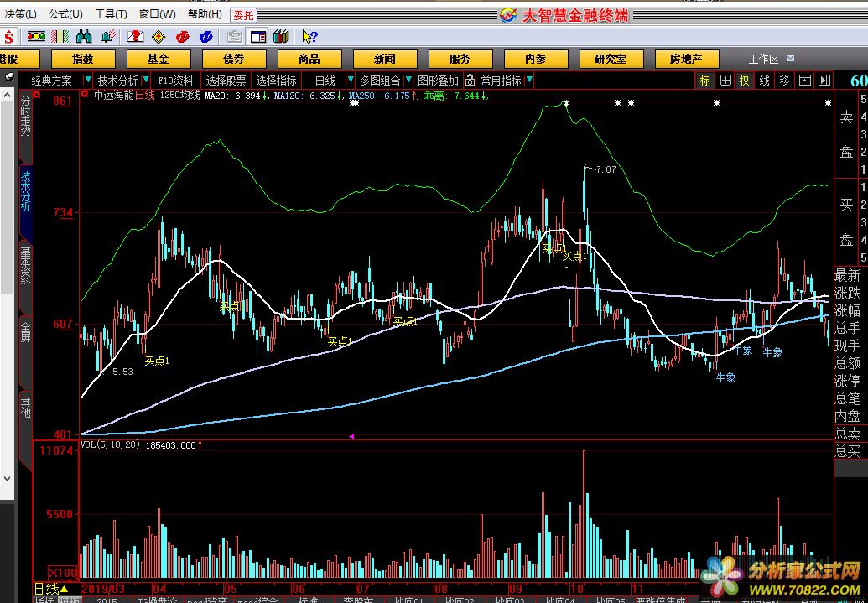
Task: Click the 研究室 yellow button
Action: [x=611, y=59]
